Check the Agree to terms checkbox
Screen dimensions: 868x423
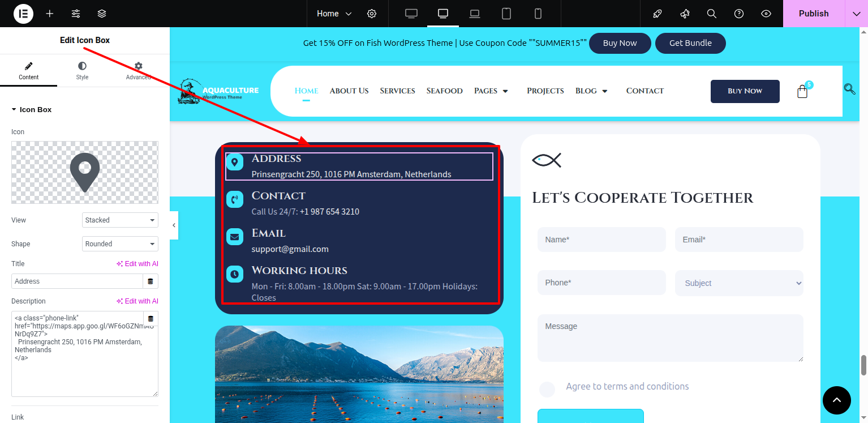[x=547, y=390]
